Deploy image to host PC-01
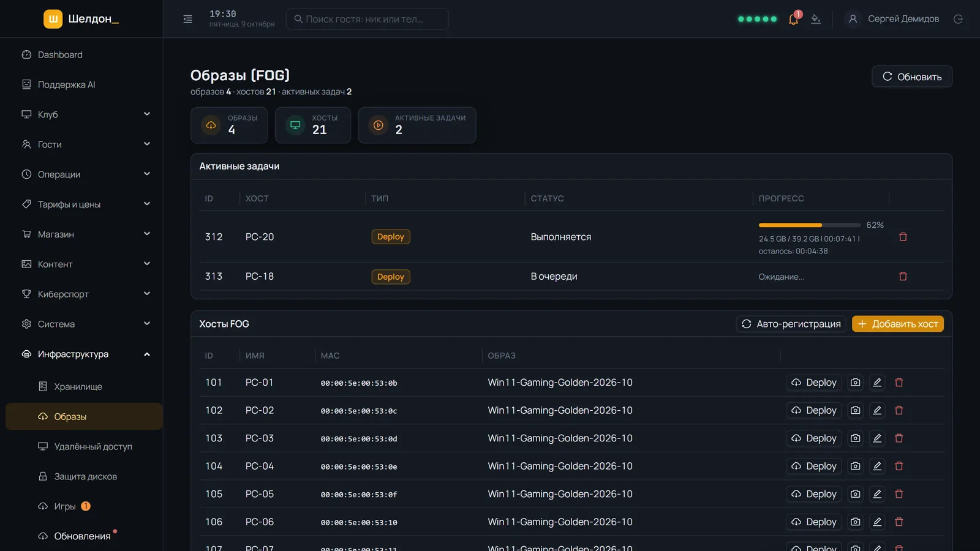 click(813, 383)
